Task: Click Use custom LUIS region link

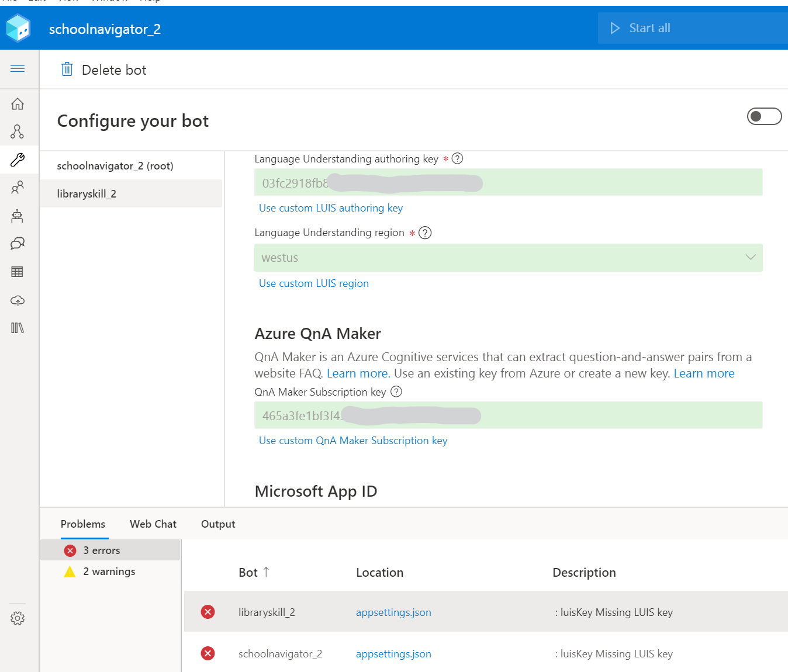Action: pos(314,283)
